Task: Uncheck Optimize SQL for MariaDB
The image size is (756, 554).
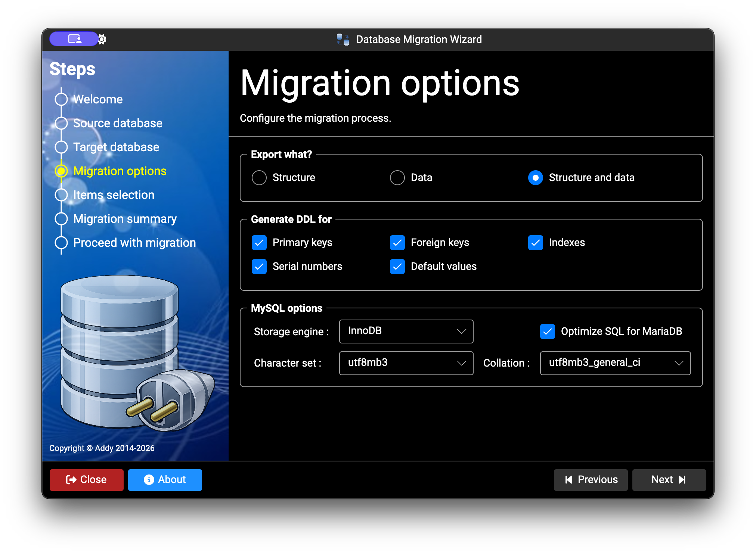Action: 547,331
